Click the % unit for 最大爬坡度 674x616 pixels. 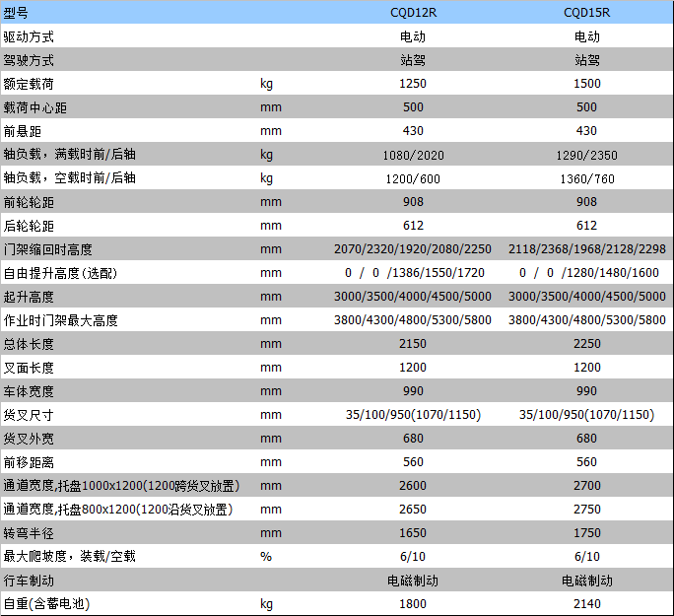coord(265,556)
